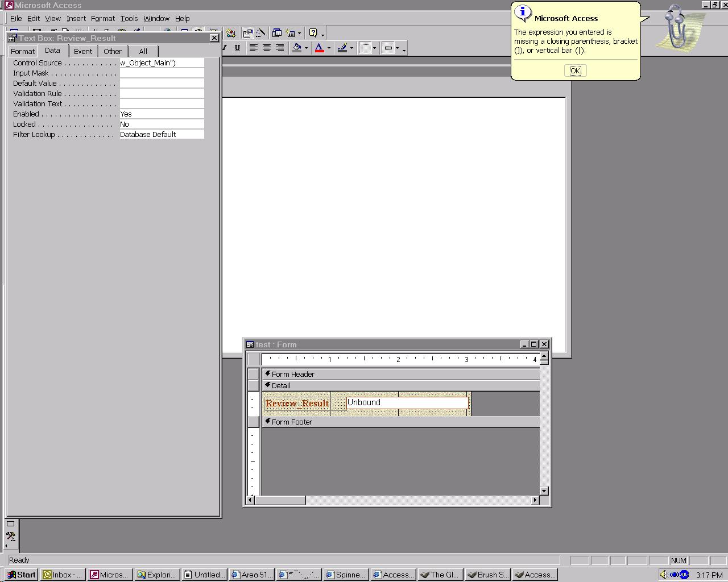Click the More Controls hammer icon
Viewport: 728px width, 582px height.
[11, 536]
